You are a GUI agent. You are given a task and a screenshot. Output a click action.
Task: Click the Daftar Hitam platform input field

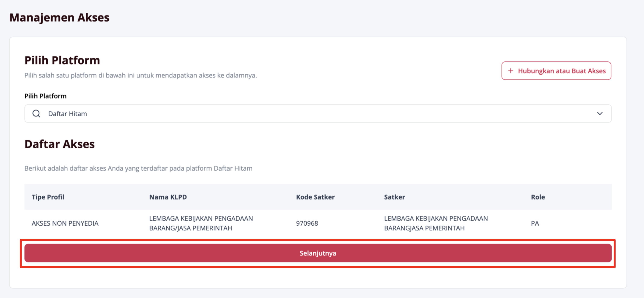coord(318,114)
